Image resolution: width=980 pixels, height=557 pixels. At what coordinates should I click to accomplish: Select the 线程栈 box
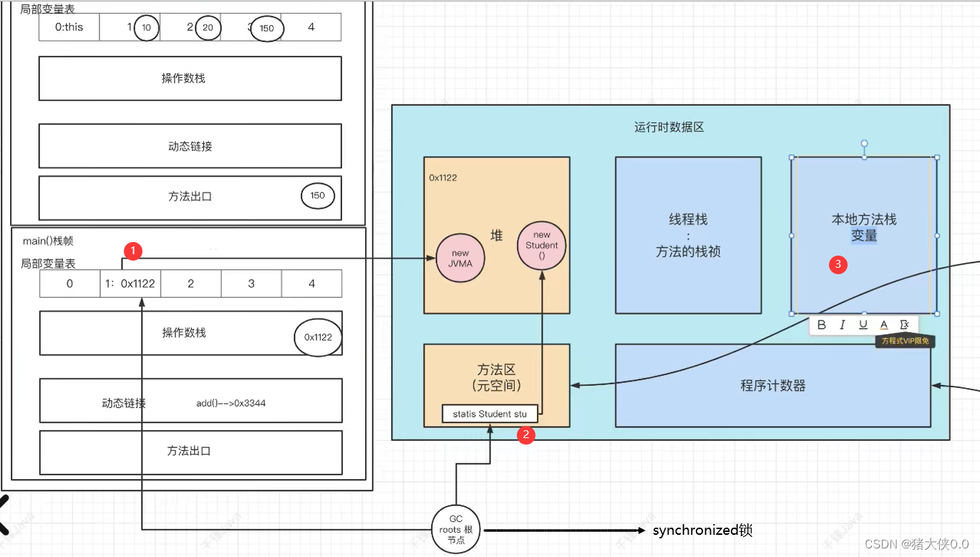tap(688, 235)
